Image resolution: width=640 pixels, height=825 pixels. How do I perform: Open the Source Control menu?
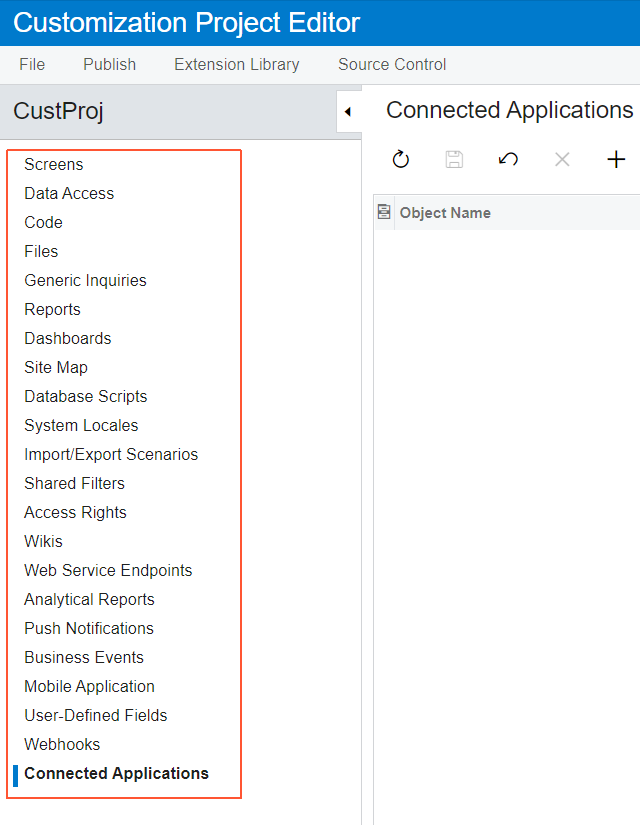pyautogui.click(x=392, y=64)
